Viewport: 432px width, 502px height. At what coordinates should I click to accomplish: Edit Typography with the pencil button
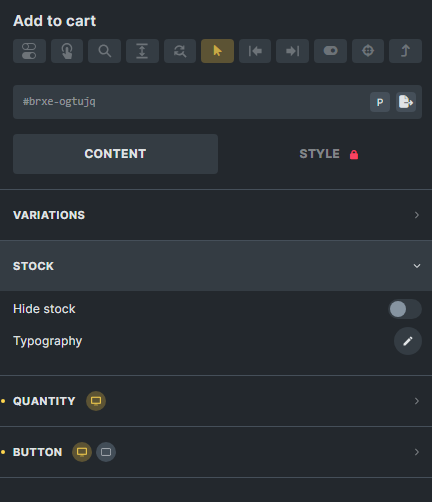[408, 341]
